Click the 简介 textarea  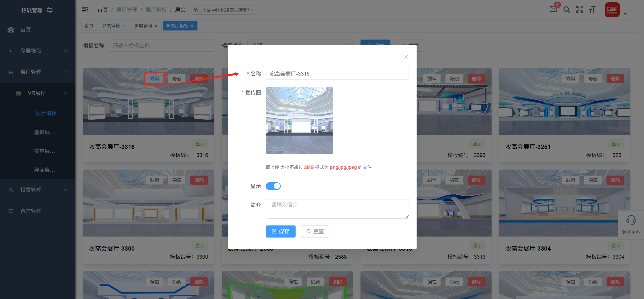point(337,209)
